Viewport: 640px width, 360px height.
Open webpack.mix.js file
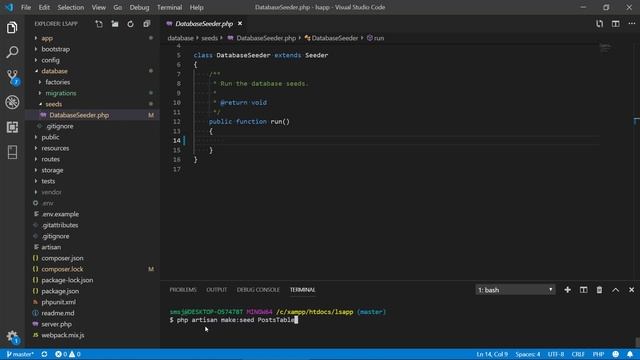coord(93,335)
